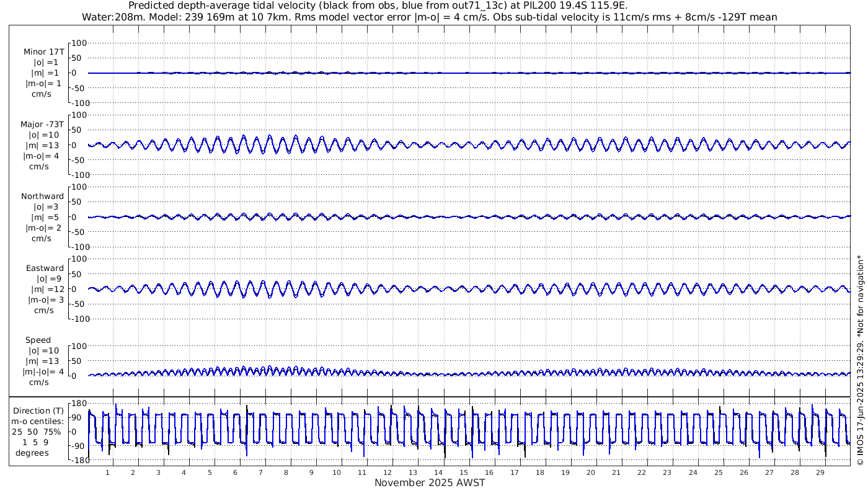Click the "Speed" panel label

point(38,340)
